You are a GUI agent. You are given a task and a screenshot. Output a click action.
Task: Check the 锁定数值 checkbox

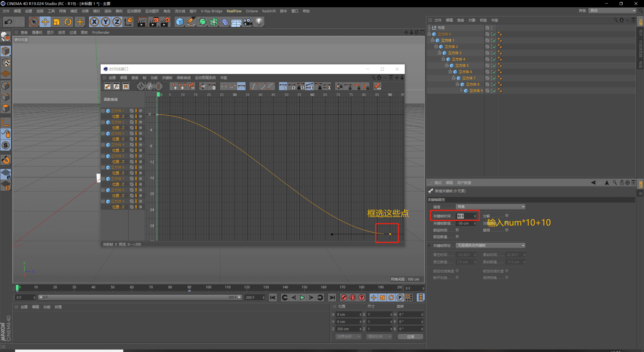tap(457, 237)
